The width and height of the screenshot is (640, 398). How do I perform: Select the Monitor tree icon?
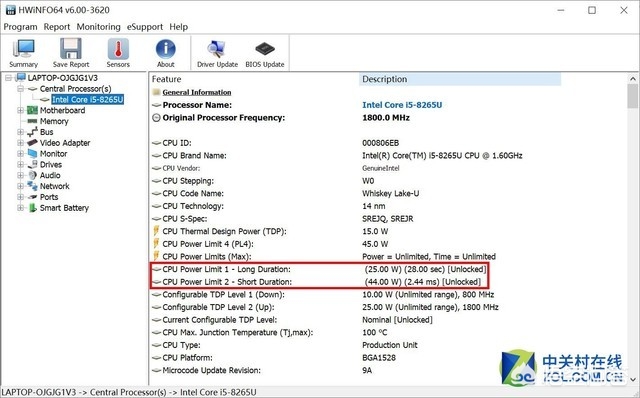tap(32, 153)
